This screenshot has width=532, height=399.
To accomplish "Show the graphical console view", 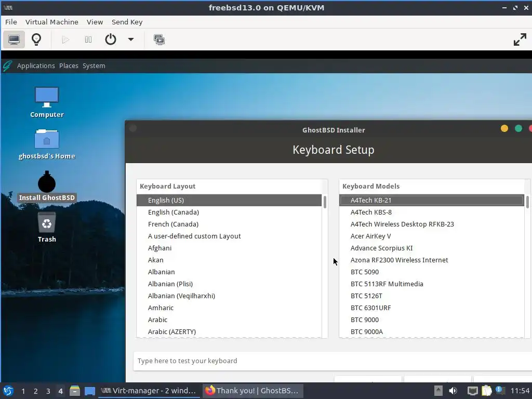I will [x=14, y=39].
